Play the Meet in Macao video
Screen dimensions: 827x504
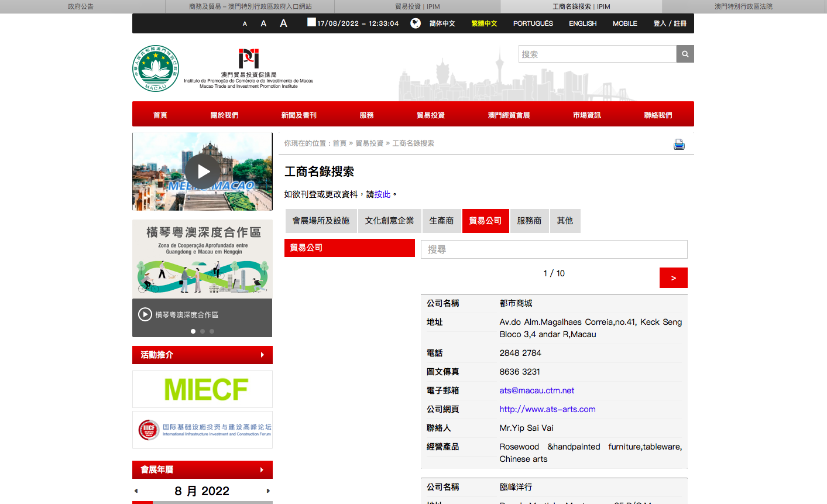(x=203, y=172)
